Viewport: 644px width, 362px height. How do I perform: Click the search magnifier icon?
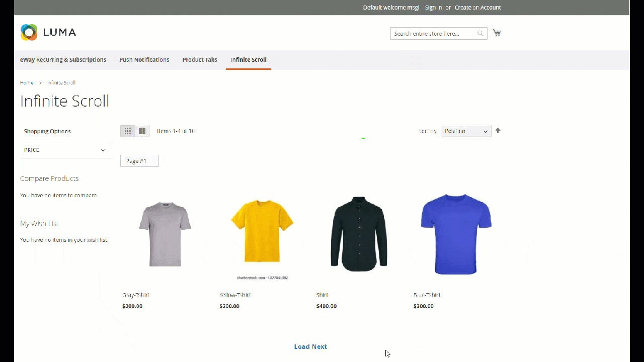click(x=480, y=33)
